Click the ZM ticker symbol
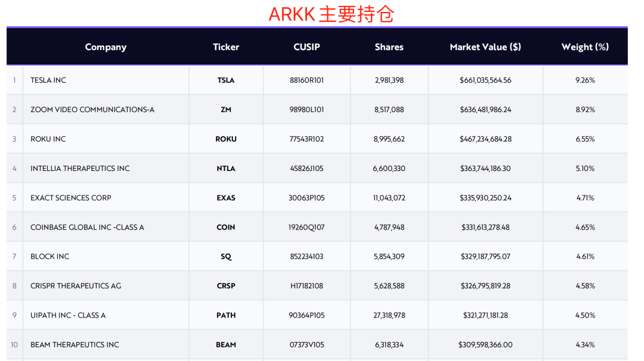 coord(226,110)
